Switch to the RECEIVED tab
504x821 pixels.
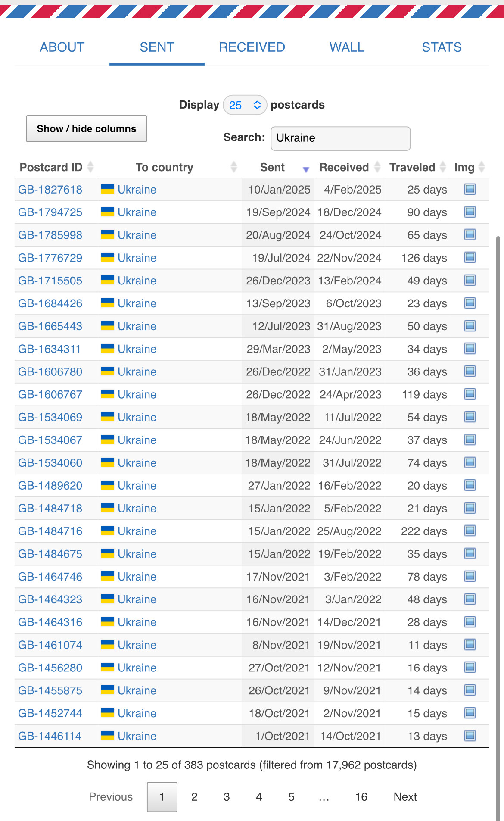point(252,47)
